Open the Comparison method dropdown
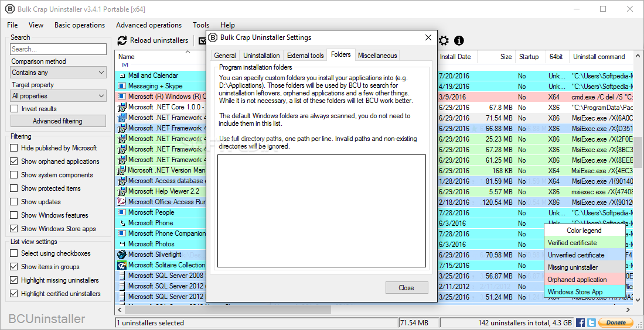This screenshot has height=330, width=644. [59, 73]
